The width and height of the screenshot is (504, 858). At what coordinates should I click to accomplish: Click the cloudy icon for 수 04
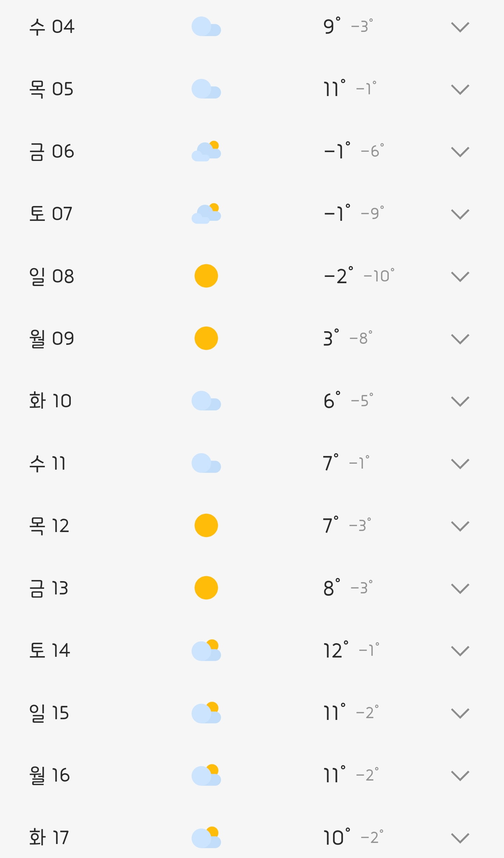tap(206, 27)
